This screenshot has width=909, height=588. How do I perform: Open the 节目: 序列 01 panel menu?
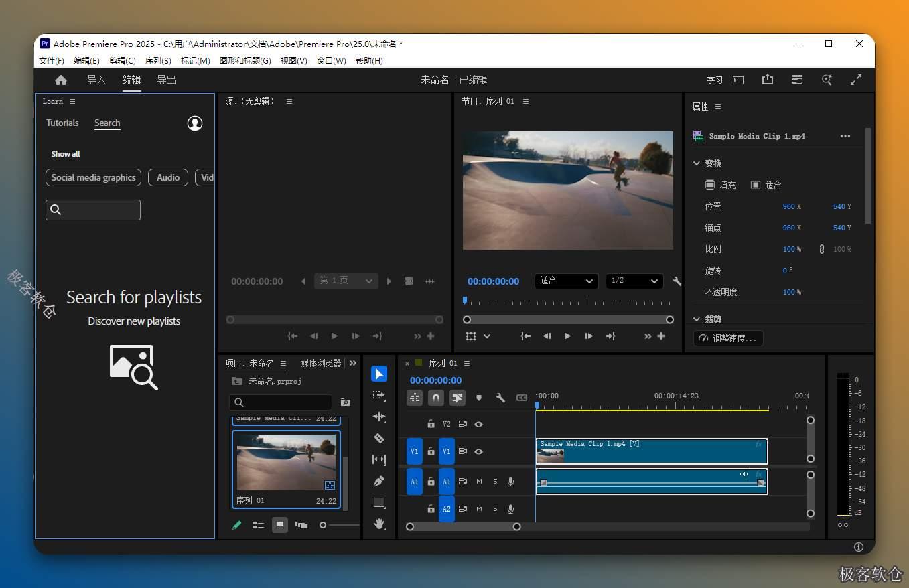526,101
